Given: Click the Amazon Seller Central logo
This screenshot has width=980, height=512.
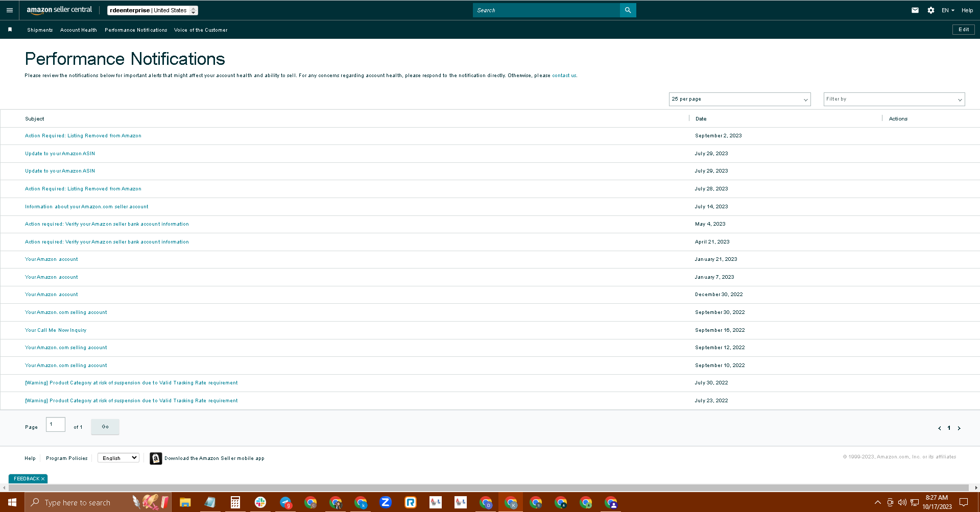Looking at the screenshot, I should point(59,10).
